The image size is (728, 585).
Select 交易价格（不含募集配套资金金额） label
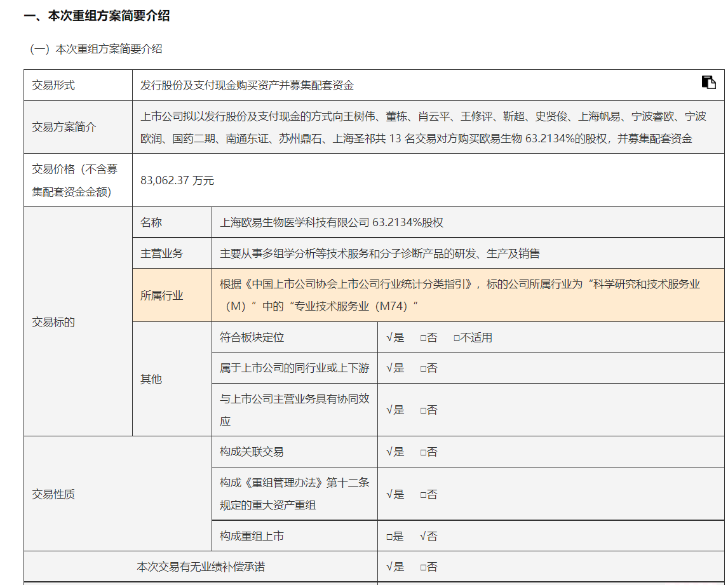click(75, 180)
